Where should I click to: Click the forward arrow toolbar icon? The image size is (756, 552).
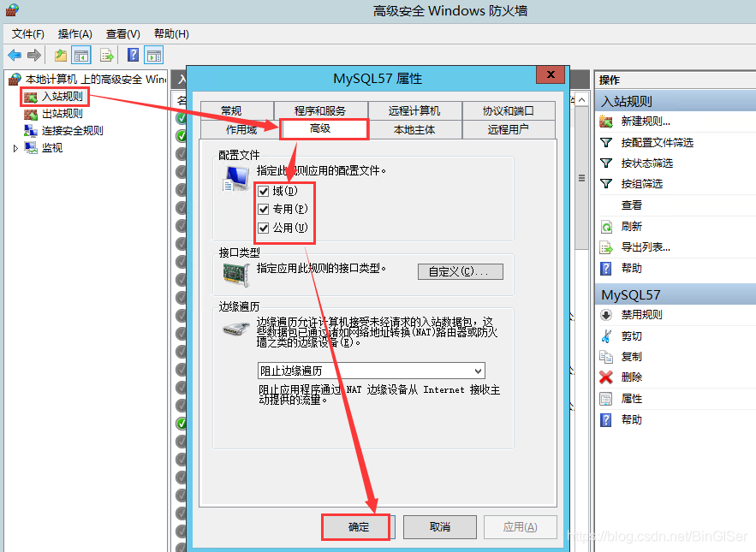tap(33, 55)
